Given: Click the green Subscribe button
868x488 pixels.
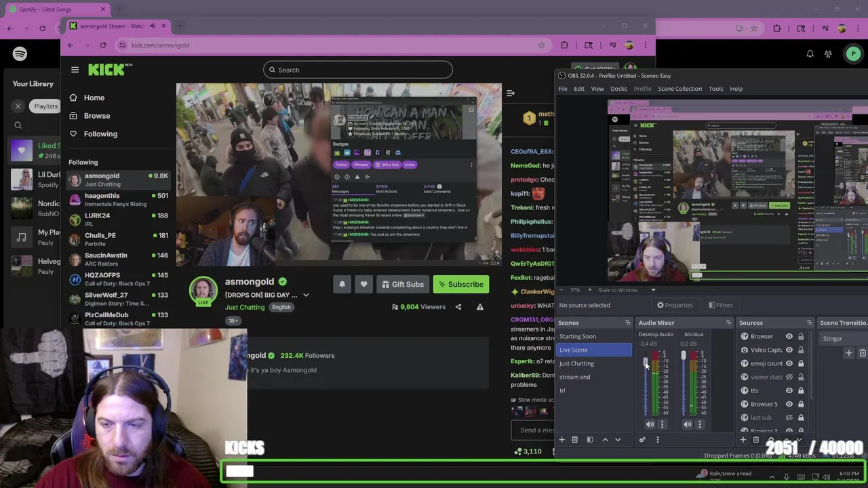Looking at the screenshot, I should pyautogui.click(x=460, y=285).
